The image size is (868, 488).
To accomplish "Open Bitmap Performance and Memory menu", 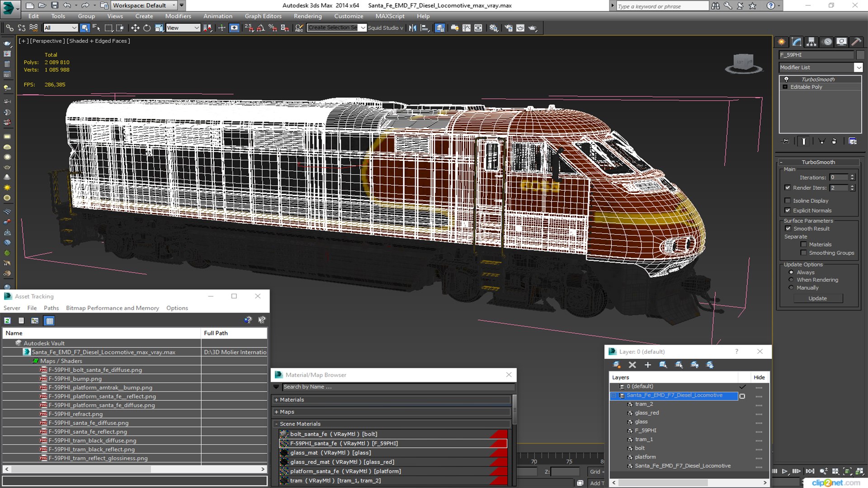I will click(x=113, y=308).
